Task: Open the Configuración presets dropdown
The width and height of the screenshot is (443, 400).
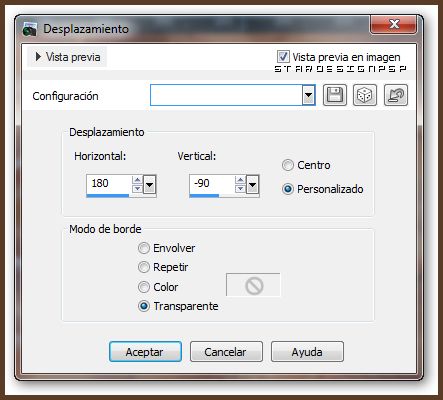Action: (309, 95)
